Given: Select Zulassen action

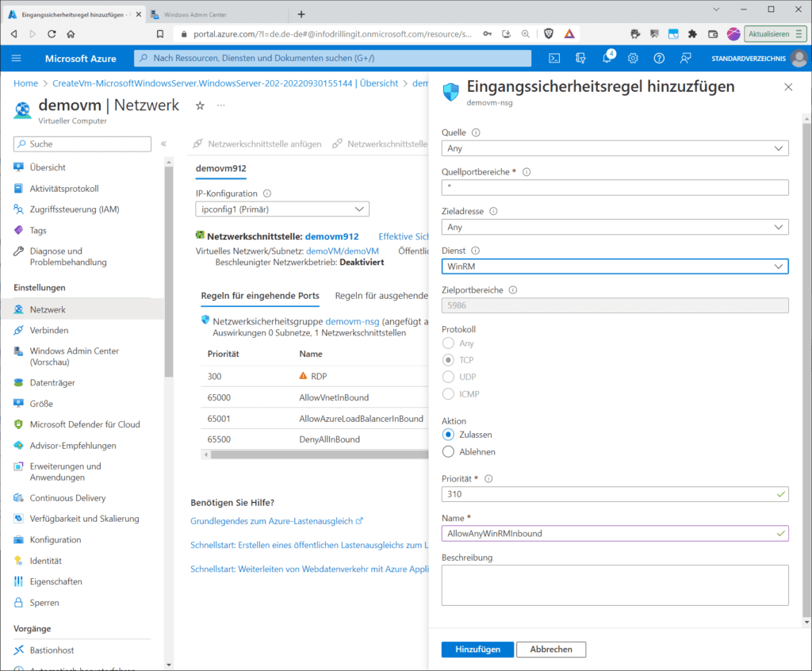Looking at the screenshot, I should (449, 434).
